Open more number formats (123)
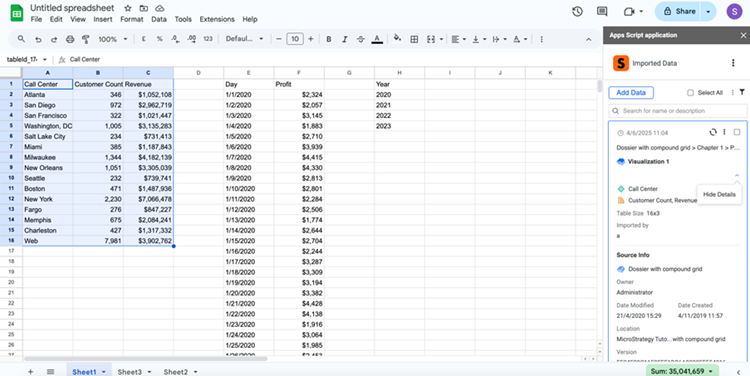 click(208, 39)
